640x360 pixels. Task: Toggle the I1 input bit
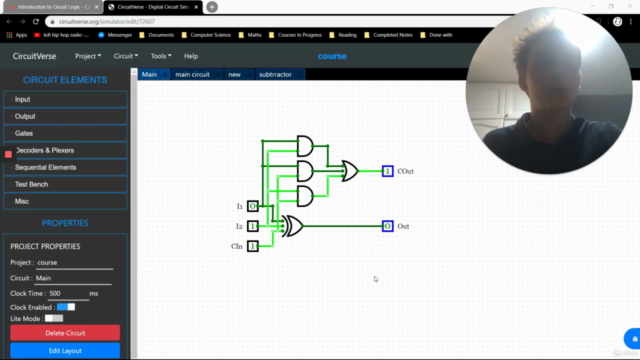tap(253, 206)
